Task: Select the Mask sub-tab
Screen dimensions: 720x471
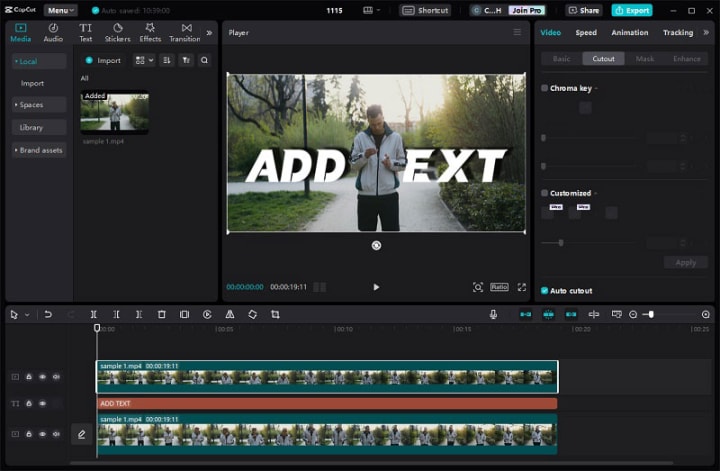Action: [645, 59]
